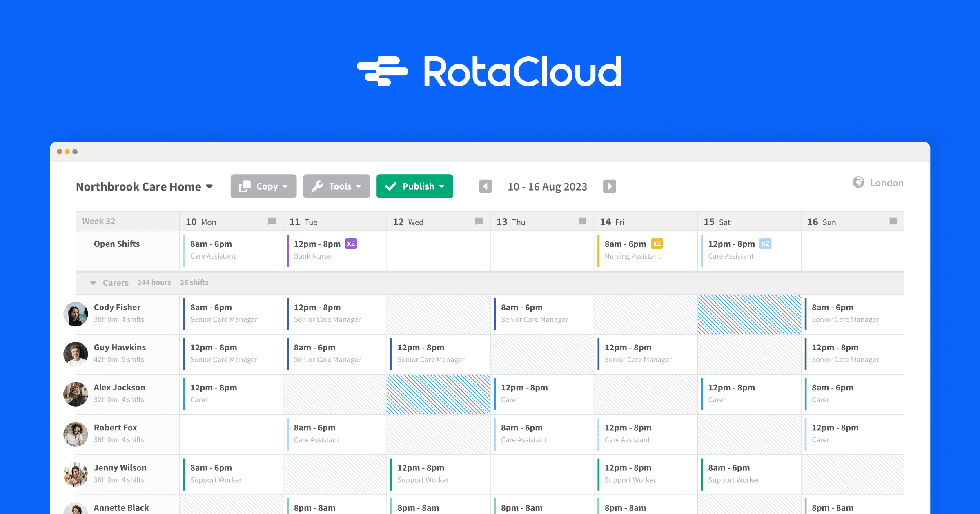Click Cody Fisher's blue striped Saturday cell
The width and height of the screenshot is (980, 514).
[749, 315]
